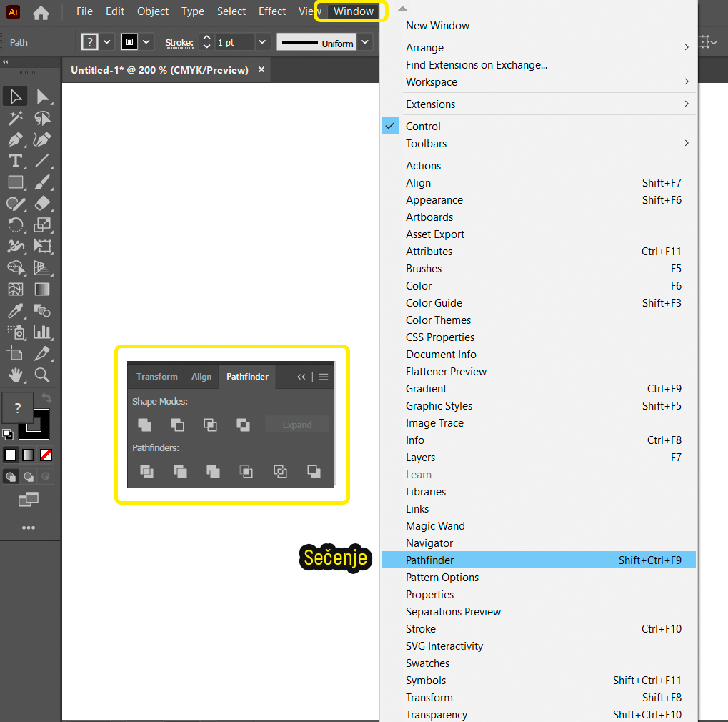Select the Curvature tool

(42, 139)
